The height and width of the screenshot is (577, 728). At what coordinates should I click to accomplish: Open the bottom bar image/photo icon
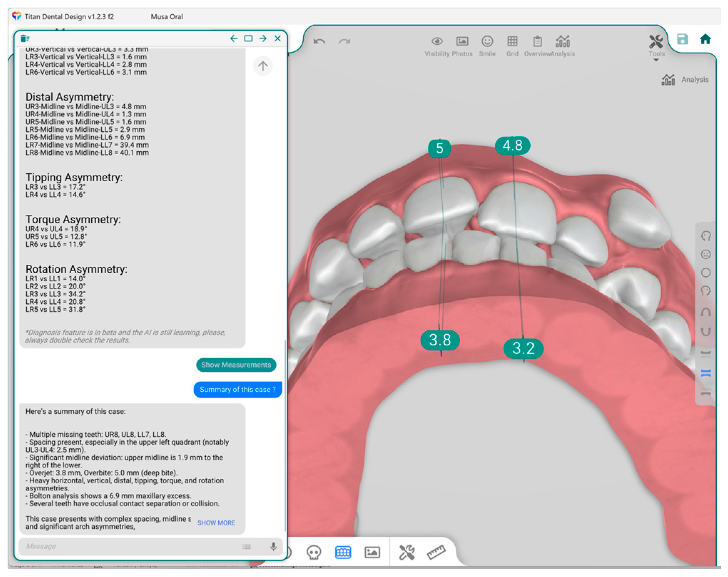(372, 552)
